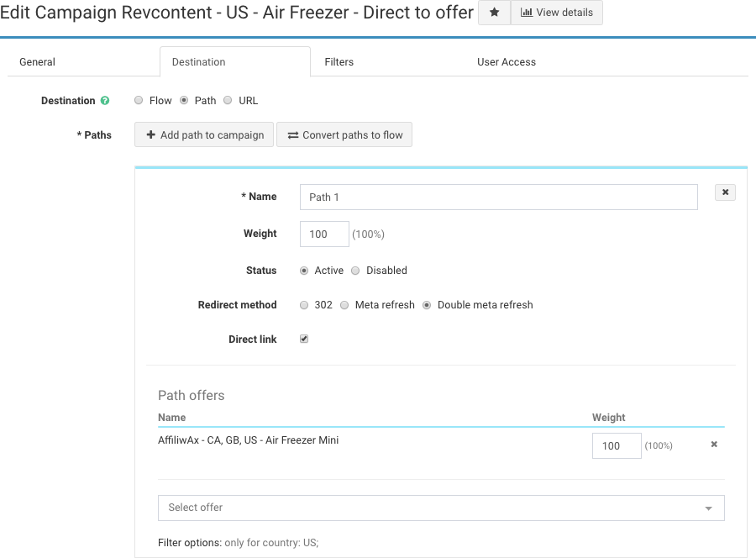756x558 pixels.
Task: Choose the Meta refresh redirect method
Action: click(x=344, y=305)
